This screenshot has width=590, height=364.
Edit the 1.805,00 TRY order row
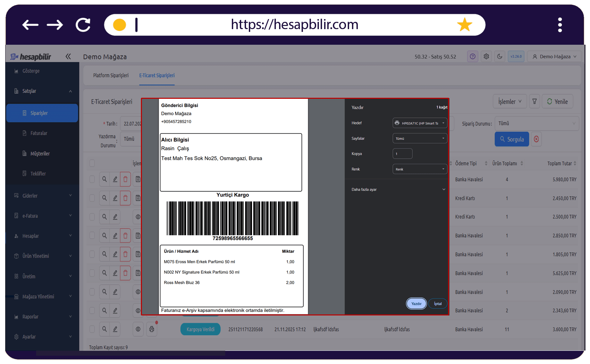tap(115, 254)
